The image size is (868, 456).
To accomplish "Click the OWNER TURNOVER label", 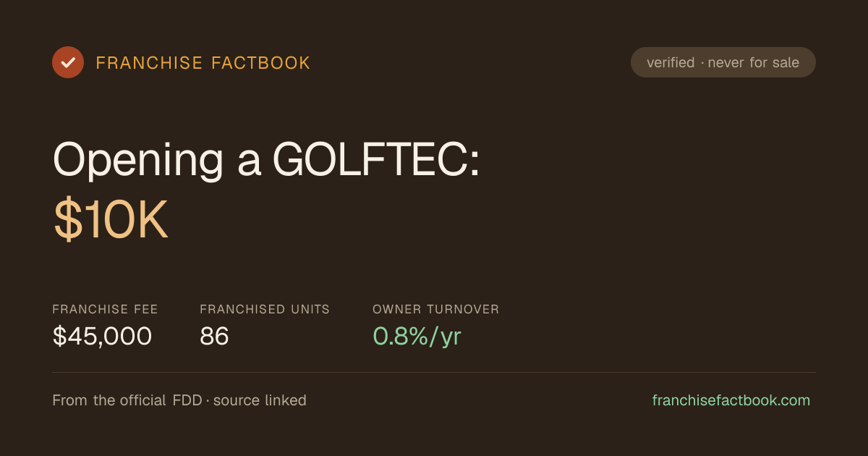I will 436,309.
